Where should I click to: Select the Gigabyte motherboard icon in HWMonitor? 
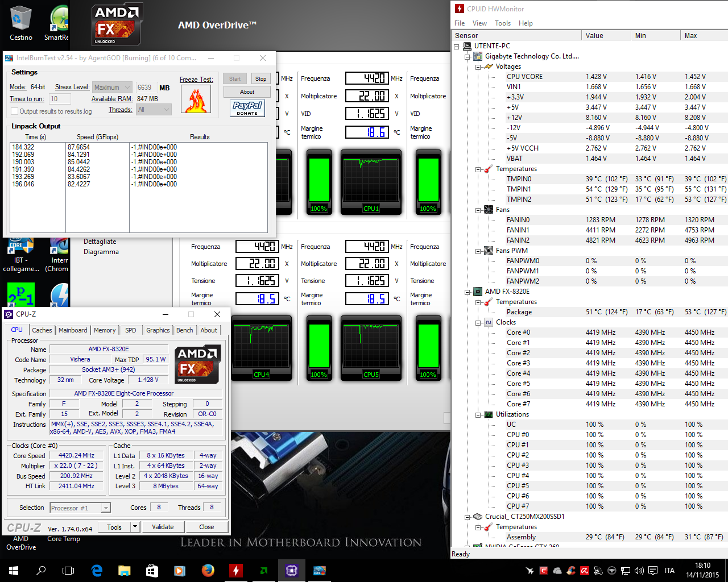point(478,56)
